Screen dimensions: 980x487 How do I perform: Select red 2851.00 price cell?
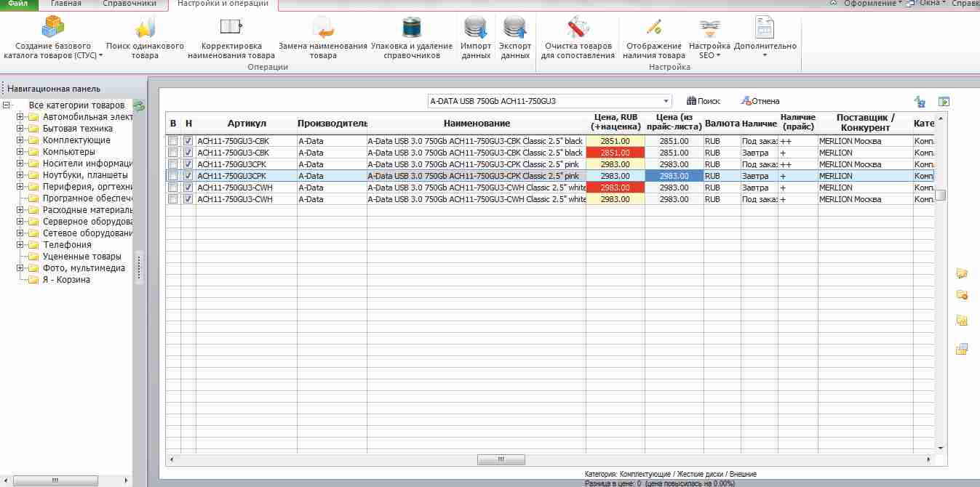[x=616, y=153]
